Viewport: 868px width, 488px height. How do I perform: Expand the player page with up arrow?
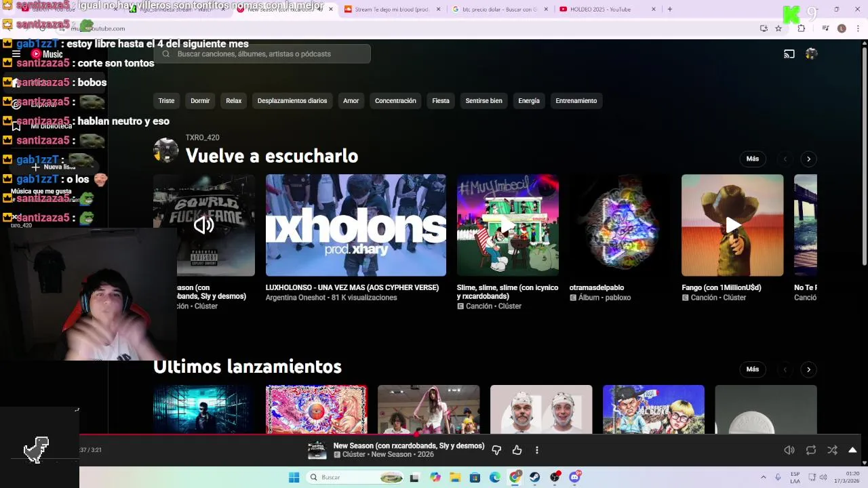click(x=852, y=450)
